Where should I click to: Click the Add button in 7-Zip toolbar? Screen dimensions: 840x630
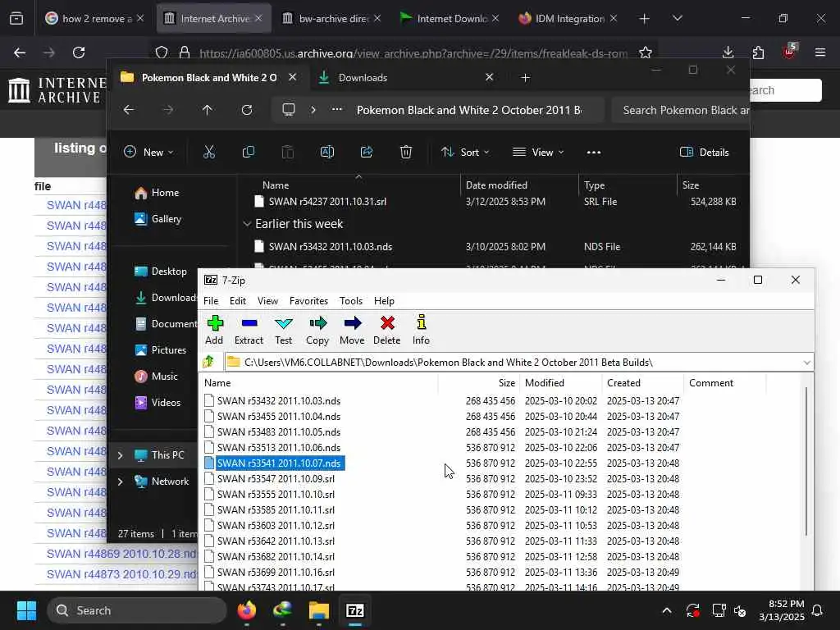[x=214, y=330]
